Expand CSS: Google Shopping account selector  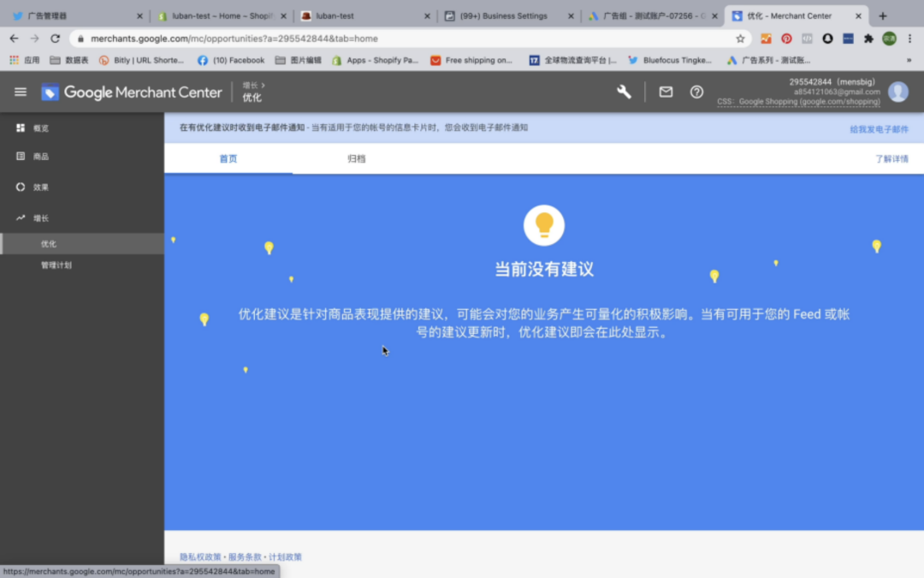point(797,101)
